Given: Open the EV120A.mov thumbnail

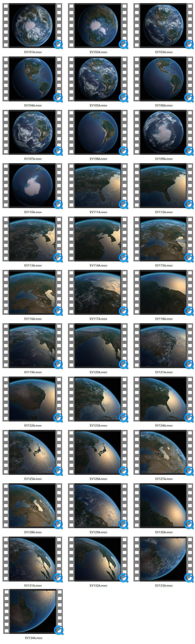Looking at the screenshot, I should point(98,346).
